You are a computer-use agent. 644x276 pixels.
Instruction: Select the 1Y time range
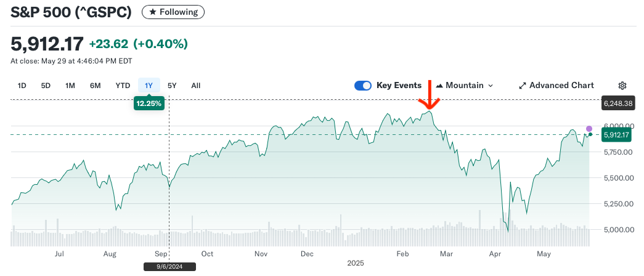(149, 86)
